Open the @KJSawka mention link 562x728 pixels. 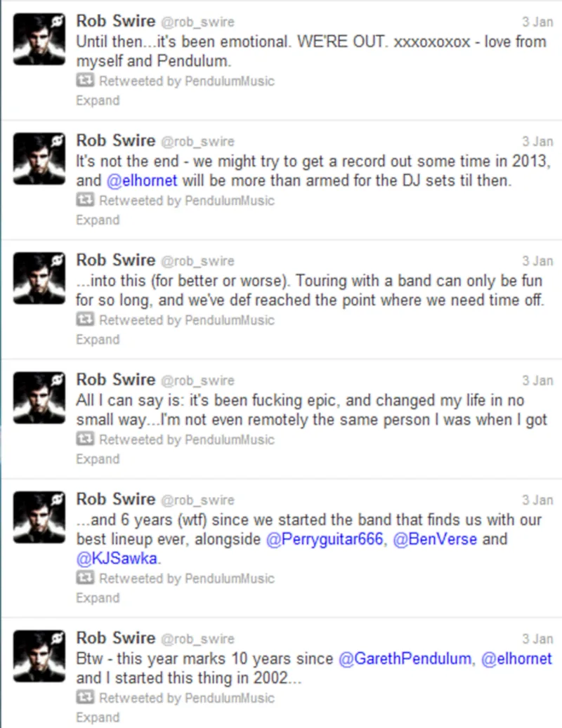pos(117,559)
